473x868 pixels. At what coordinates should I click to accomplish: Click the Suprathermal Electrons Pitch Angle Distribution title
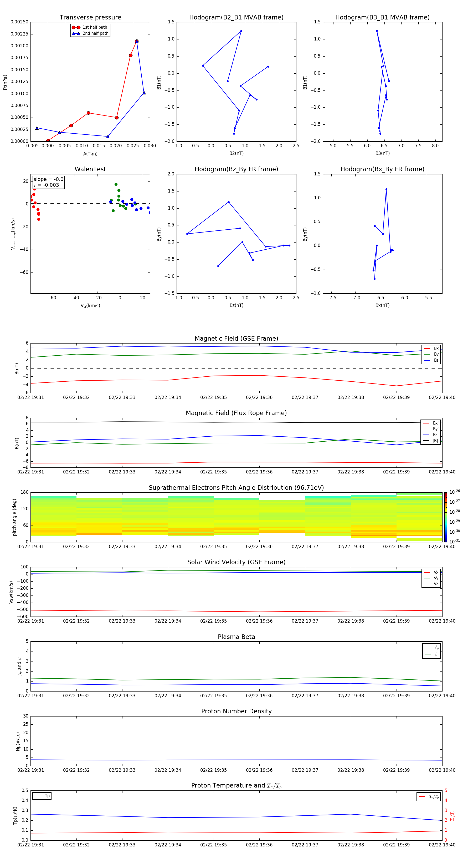236,488
